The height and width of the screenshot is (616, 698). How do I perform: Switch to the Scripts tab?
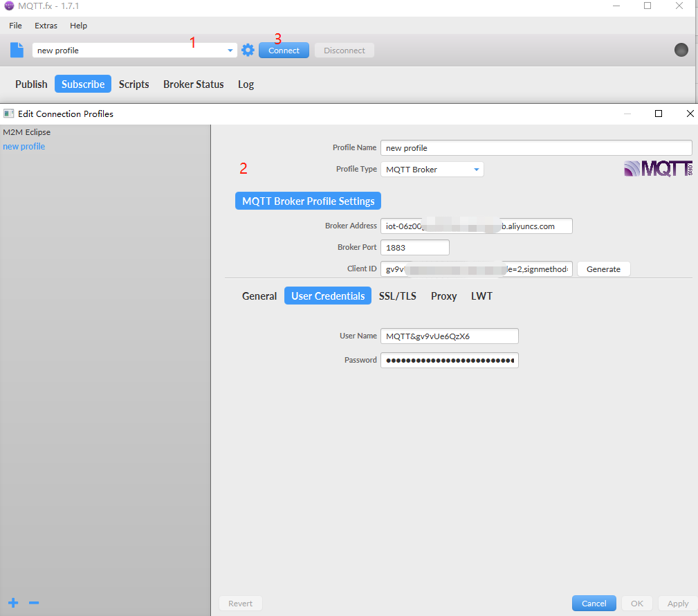click(x=134, y=84)
